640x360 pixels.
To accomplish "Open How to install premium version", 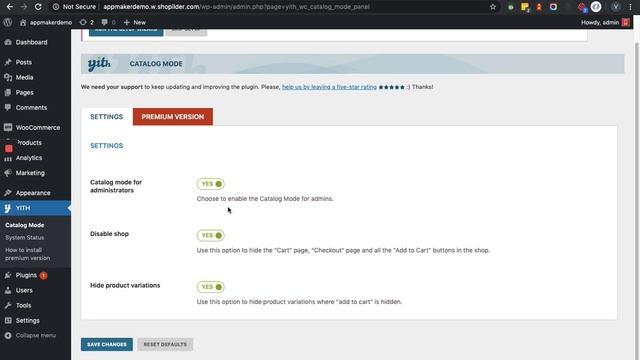I will pos(27,254).
